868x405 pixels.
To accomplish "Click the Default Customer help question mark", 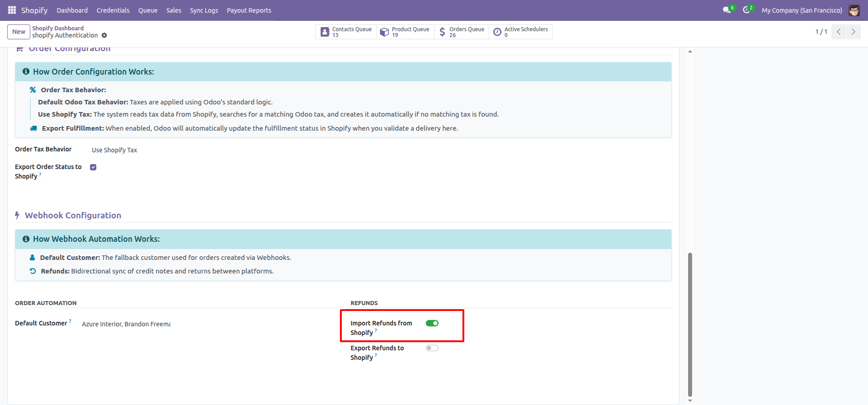I will tap(70, 321).
